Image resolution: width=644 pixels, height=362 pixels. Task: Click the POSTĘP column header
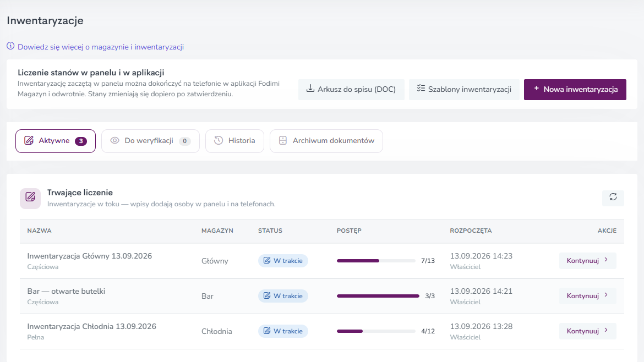[349, 231]
